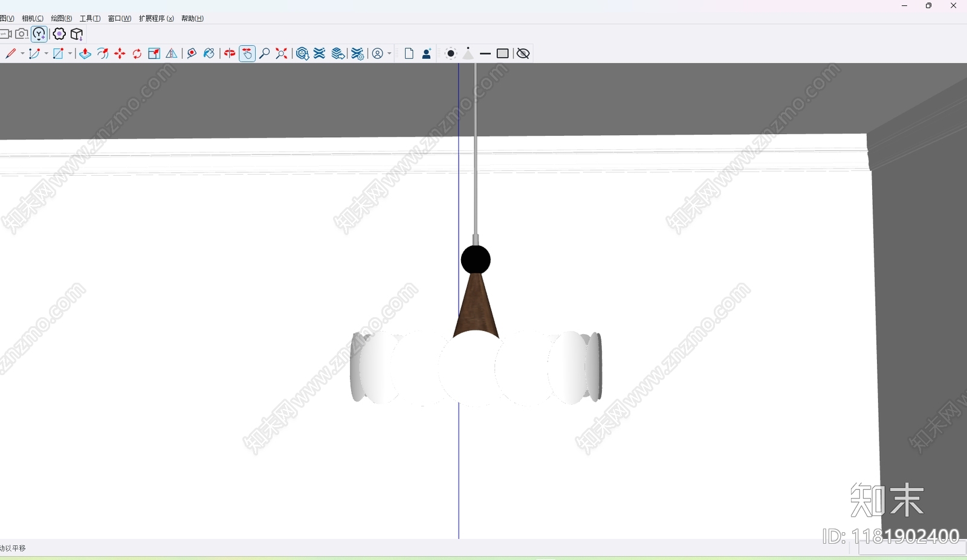967x560 pixels.
Task: Click the still camera icon in top toolbar
Action: pyautogui.click(x=22, y=34)
